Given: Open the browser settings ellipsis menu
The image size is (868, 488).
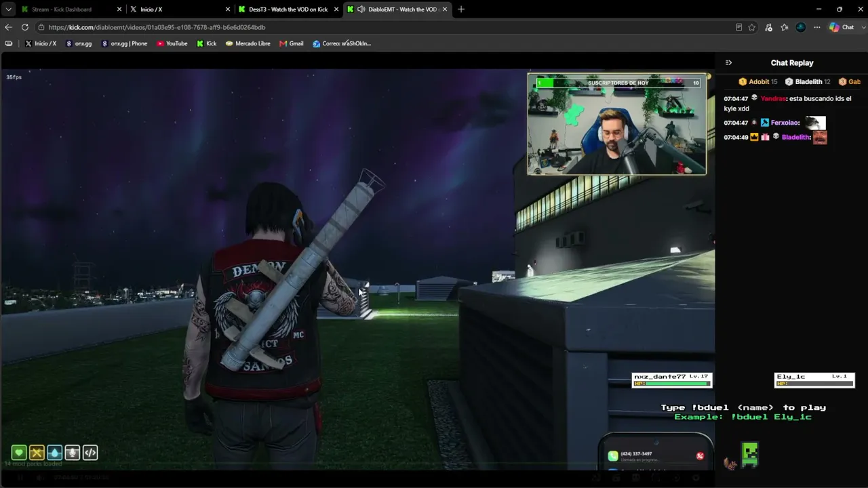Looking at the screenshot, I should [817, 27].
